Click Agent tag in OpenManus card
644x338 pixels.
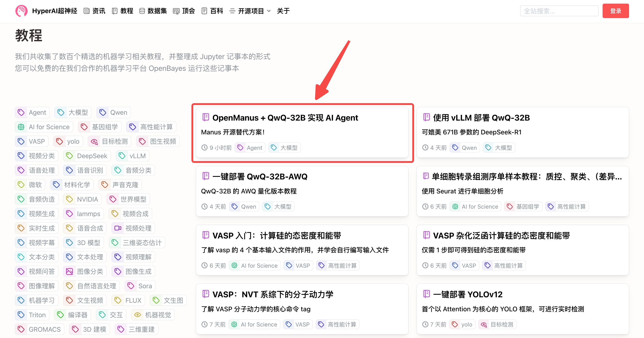[x=250, y=148]
